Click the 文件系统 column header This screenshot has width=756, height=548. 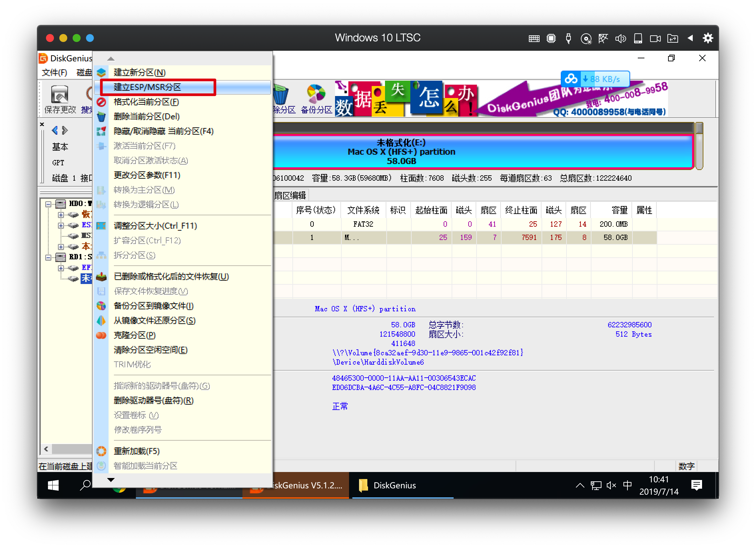(x=363, y=210)
